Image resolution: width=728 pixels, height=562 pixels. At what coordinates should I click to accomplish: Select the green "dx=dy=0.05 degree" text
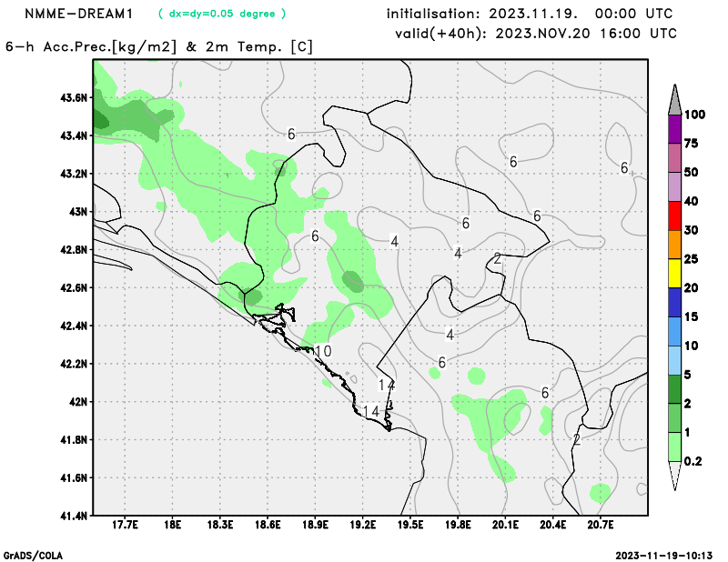[222, 14]
